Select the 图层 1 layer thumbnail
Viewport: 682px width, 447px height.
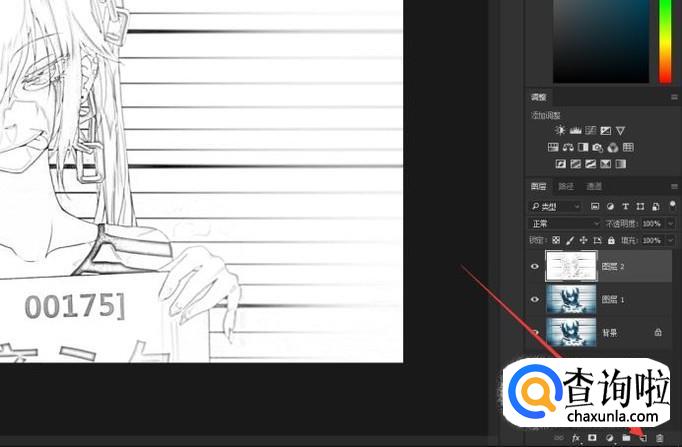point(571,299)
